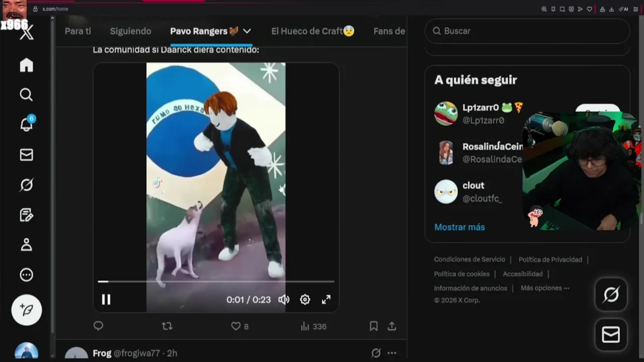Image resolution: width=644 pixels, height=362 pixels.
Task: Click browser AI tools icon
Action: click(623, 9)
